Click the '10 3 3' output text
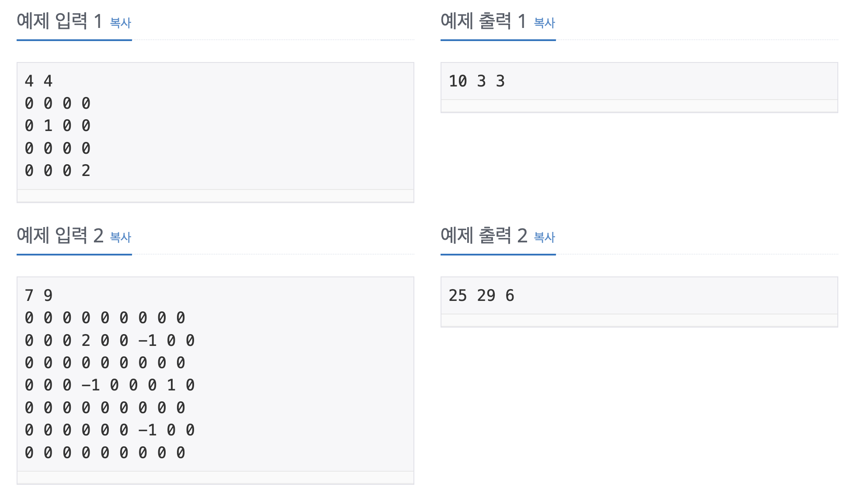The height and width of the screenshot is (497, 868). (x=477, y=81)
